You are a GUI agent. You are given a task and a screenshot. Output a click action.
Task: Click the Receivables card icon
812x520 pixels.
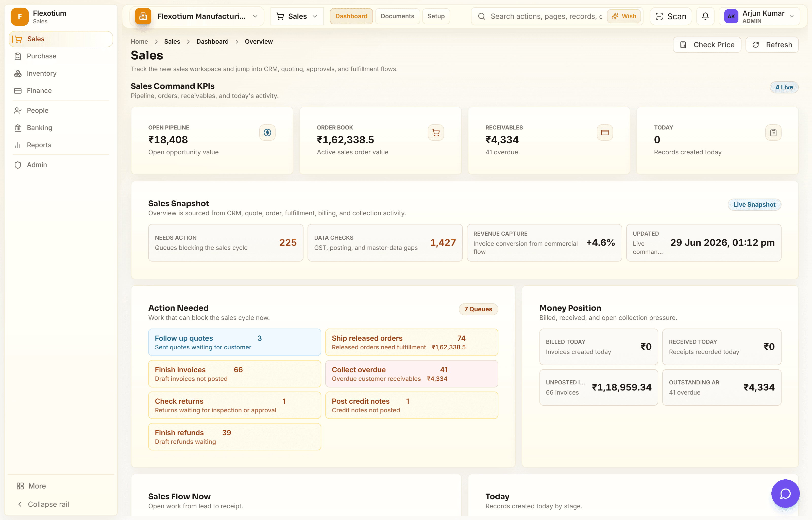[x=604, y=132]
